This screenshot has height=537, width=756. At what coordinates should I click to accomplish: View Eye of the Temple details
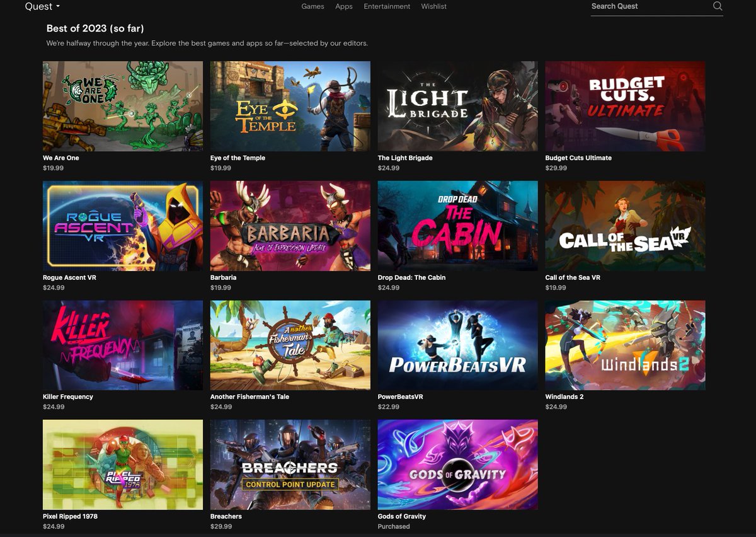(290, 105)
